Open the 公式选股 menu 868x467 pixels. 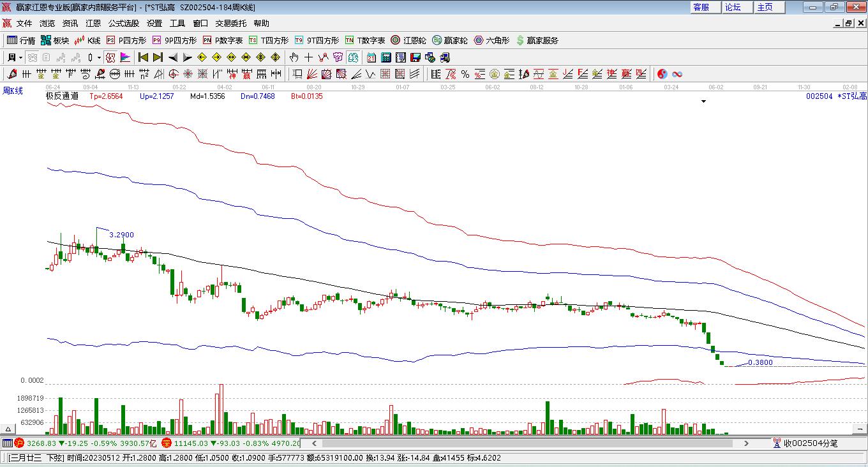coord(123,23)
